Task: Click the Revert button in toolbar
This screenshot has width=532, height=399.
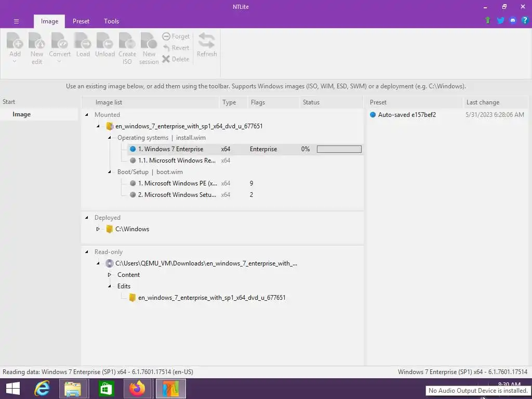Action: [x=176, y=48]
